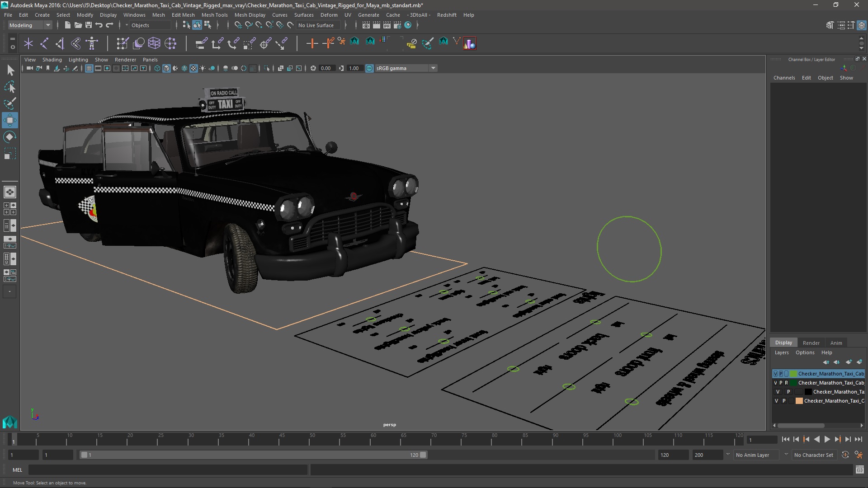Choose the Rotate tool in toolbox
This screenshot has width=868, height=488.
[10, 137]
